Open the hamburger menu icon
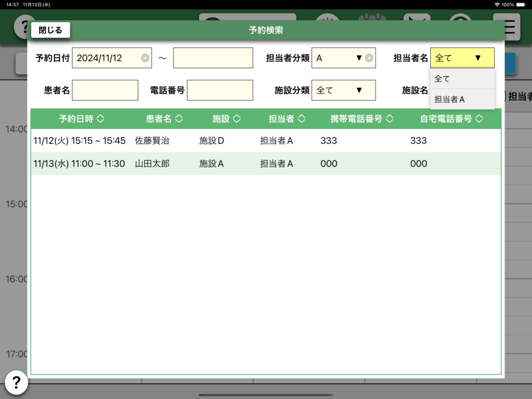The height and width of the screenshot is (399, 532). [510, 27]
